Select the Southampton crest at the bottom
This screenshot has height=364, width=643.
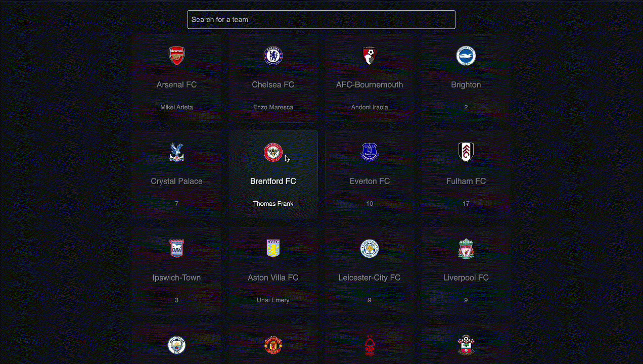(466, 345)
